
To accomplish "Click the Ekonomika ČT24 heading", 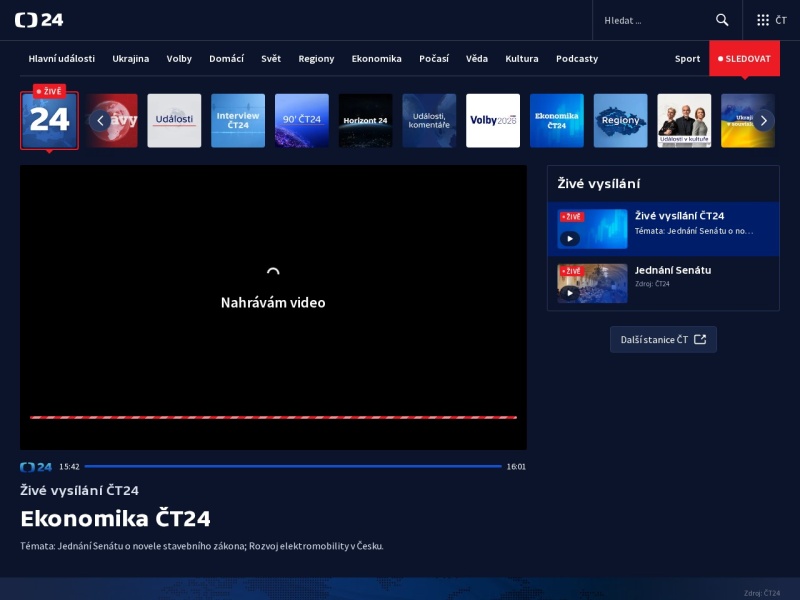I will coord(115,518).
